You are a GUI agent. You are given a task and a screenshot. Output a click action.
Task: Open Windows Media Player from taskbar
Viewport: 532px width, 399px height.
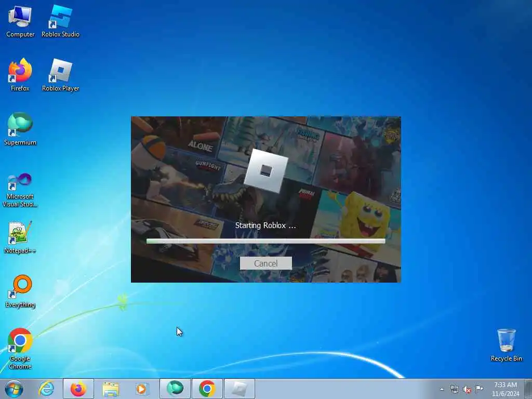[141, 389]
